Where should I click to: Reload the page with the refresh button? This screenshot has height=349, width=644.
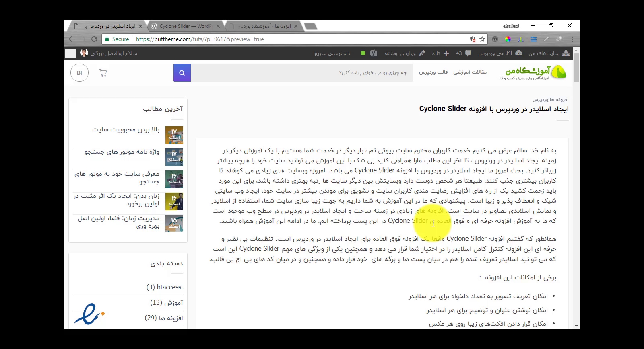tap(94, 39)
